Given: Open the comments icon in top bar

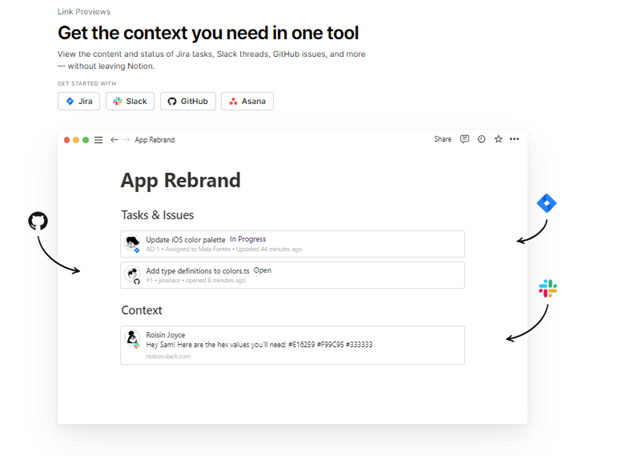Looking at the screenshot, I should (464, 140).
